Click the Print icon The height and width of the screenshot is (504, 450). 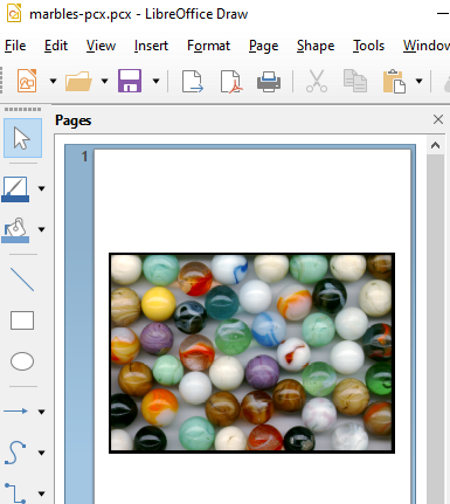[x=269, y=81]
